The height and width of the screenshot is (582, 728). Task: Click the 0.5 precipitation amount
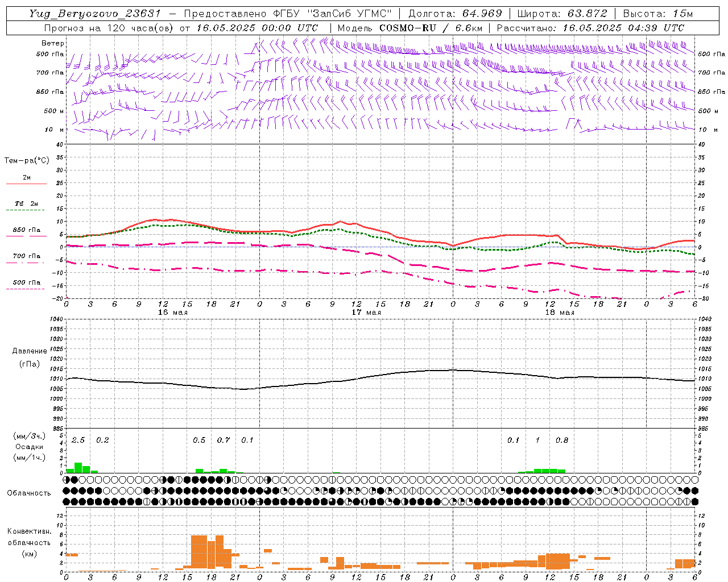coord(199,440)
